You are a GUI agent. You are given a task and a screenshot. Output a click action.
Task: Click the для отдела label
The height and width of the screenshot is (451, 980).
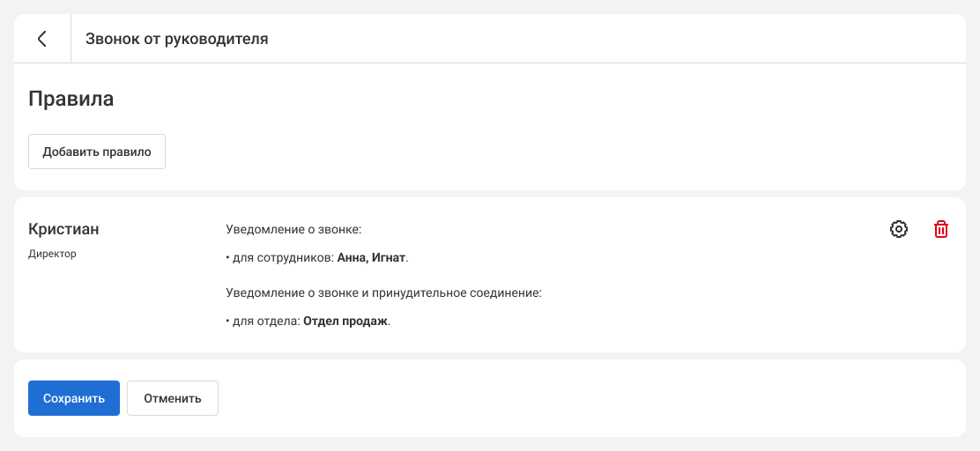(x=265, y=322)
